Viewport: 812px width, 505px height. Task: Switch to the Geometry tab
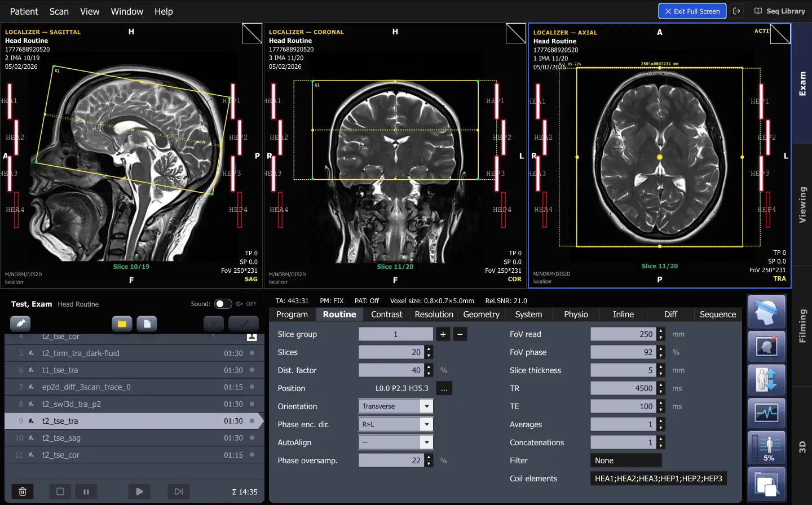point(482,314)
